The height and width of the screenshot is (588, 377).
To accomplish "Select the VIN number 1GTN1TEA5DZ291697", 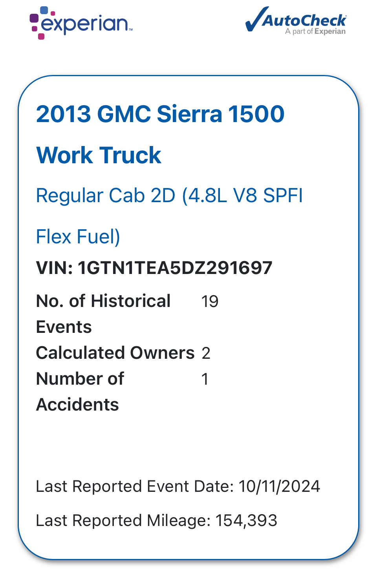I will 175,268.
